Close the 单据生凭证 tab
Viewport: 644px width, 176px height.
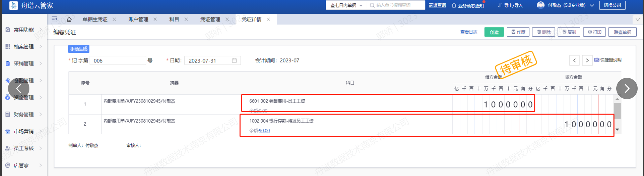(x=114, y=19)
